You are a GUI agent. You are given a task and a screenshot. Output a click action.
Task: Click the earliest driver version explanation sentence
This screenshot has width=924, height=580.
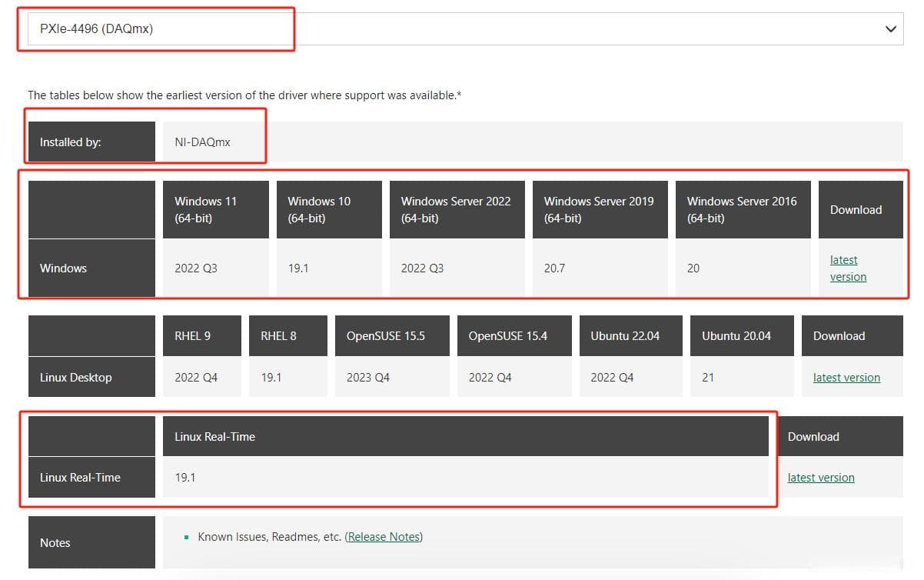[x=244, y=95]
